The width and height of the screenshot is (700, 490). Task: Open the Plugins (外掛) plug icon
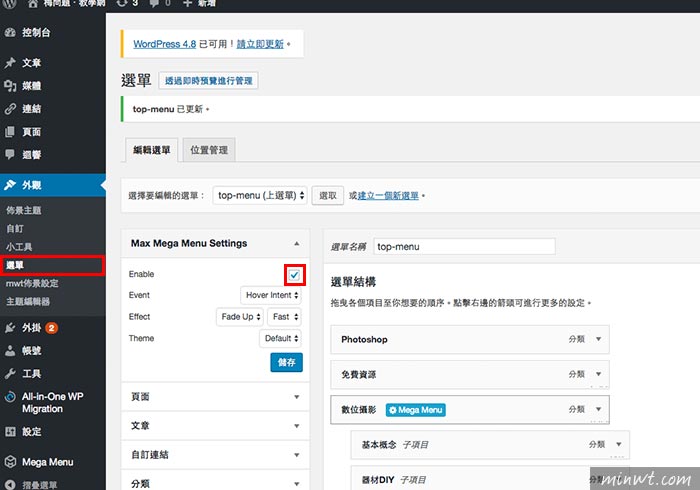10,328
